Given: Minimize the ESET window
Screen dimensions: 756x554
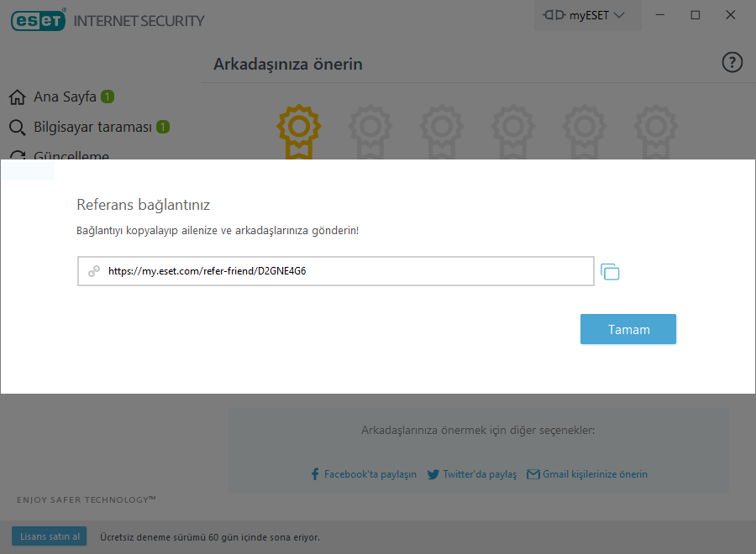Looking at the screenshot, I should pos(660,15).
